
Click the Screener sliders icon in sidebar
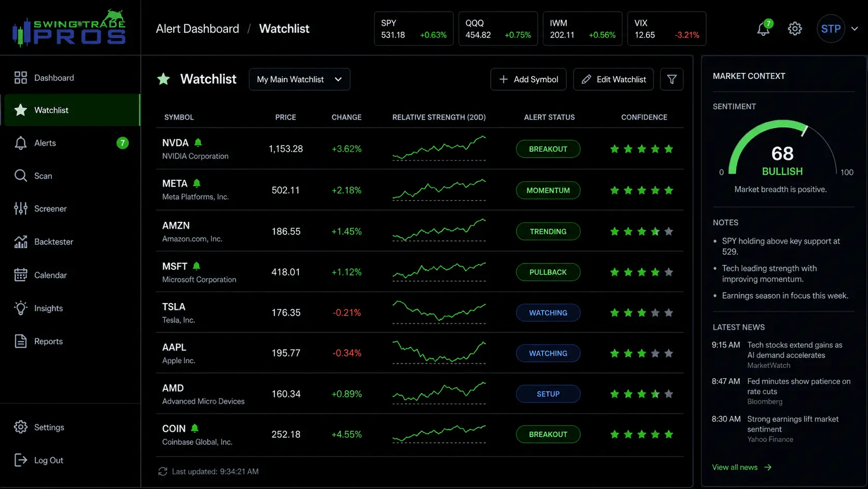pos(21,208)
